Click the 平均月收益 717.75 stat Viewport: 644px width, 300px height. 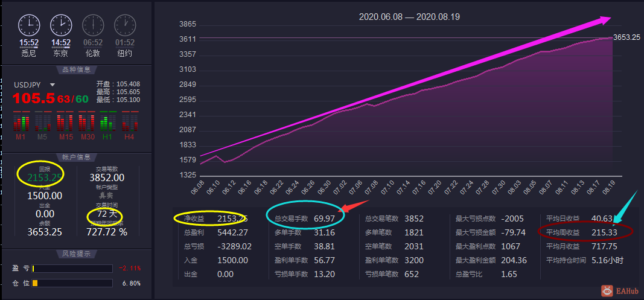tap(582, 246)
